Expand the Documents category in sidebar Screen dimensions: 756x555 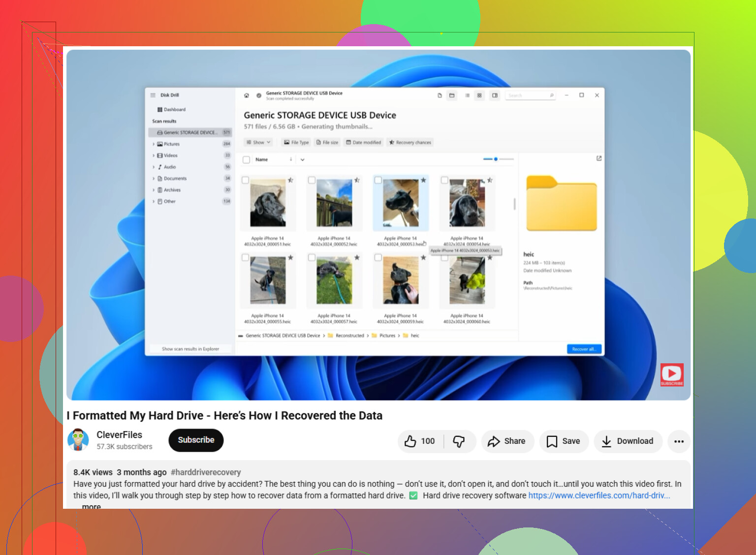pos(154,179)
